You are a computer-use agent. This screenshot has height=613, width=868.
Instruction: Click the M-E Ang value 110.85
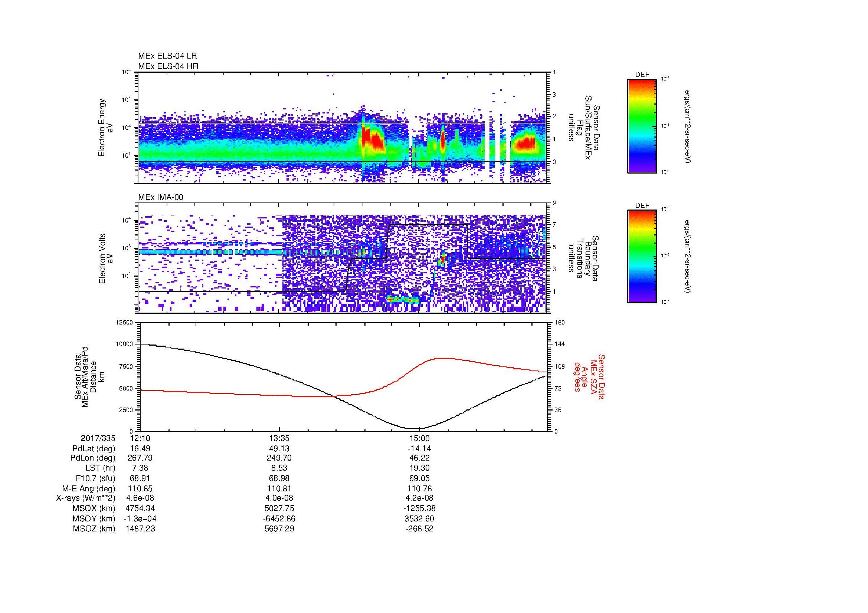(x=140, y=489)
